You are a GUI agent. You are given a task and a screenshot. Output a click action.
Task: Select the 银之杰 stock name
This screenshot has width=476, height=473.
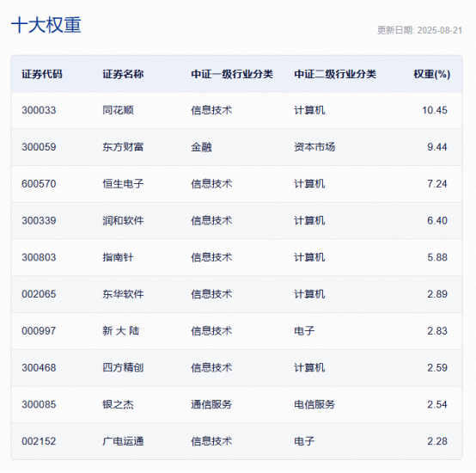(x=118, y=404)
